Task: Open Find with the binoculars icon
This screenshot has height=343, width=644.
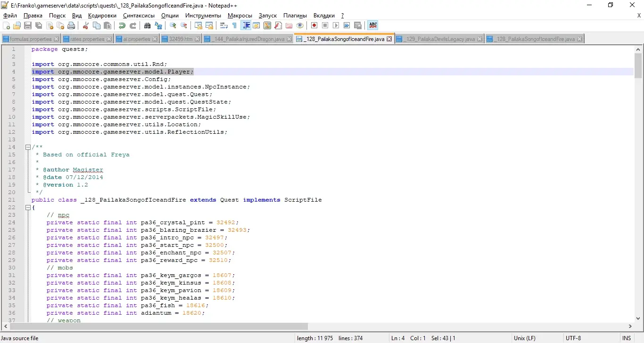Action: tap(148, 25)
